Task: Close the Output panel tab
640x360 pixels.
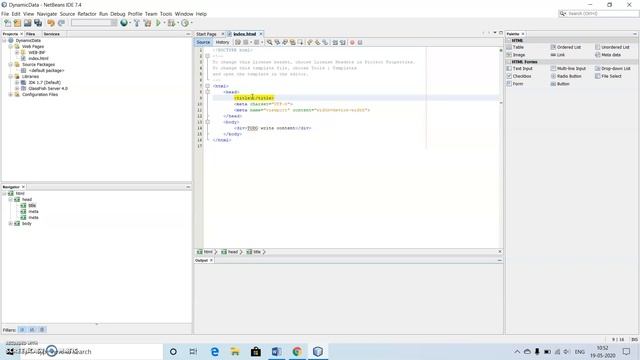Action: coord(211,260)
